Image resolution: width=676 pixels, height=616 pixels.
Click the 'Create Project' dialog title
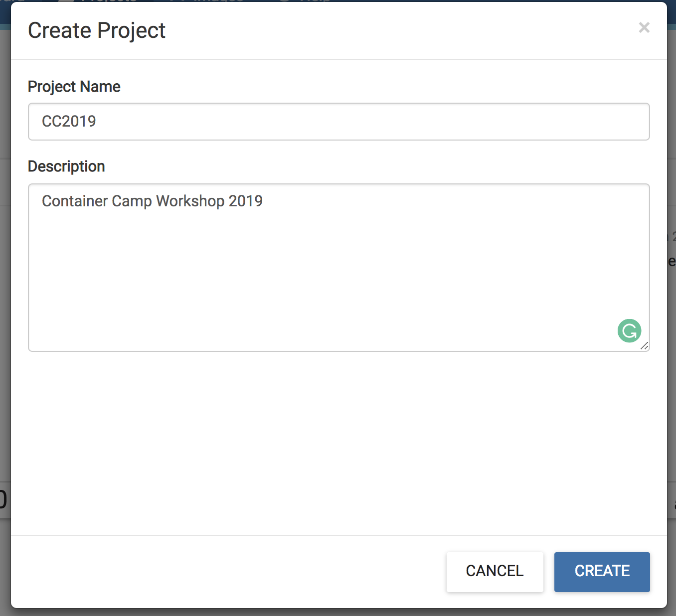[97, 30]
